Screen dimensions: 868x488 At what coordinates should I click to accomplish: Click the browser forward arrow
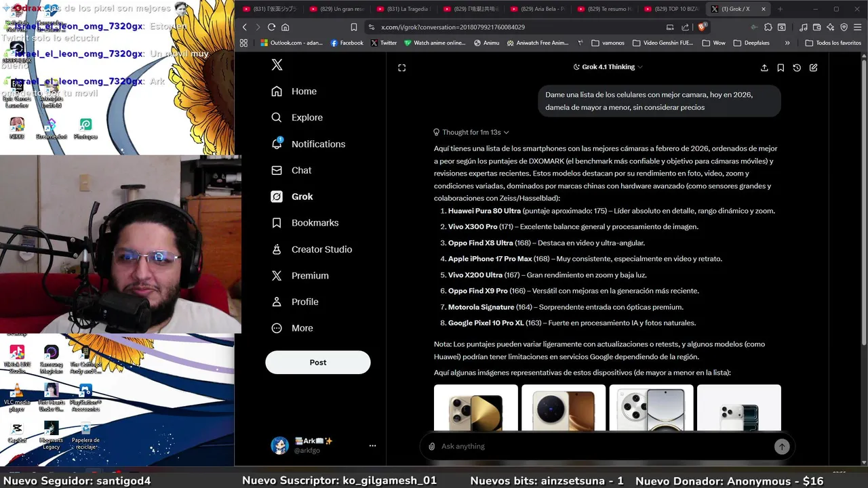[258, 27]
